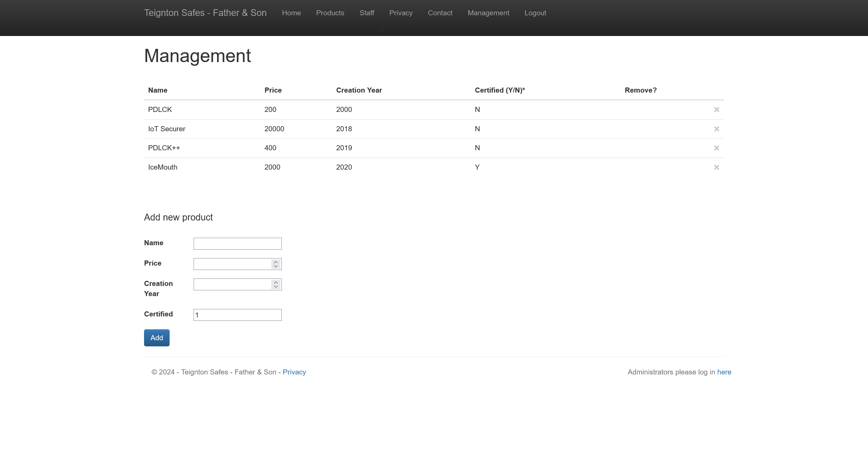Click the price value 20000

(274, 129)
